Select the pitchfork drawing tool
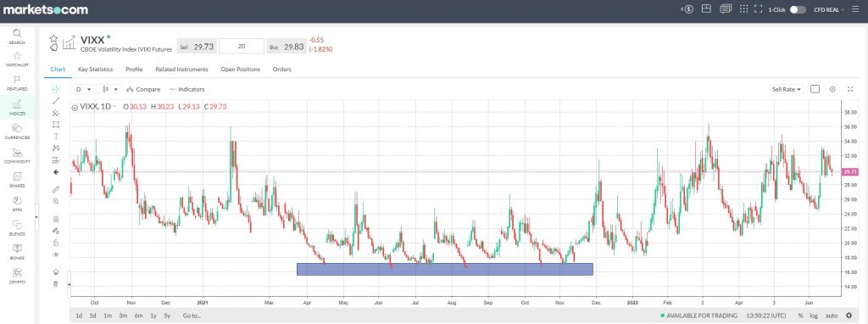The image size is (868, 324). [x=55, y=113]
